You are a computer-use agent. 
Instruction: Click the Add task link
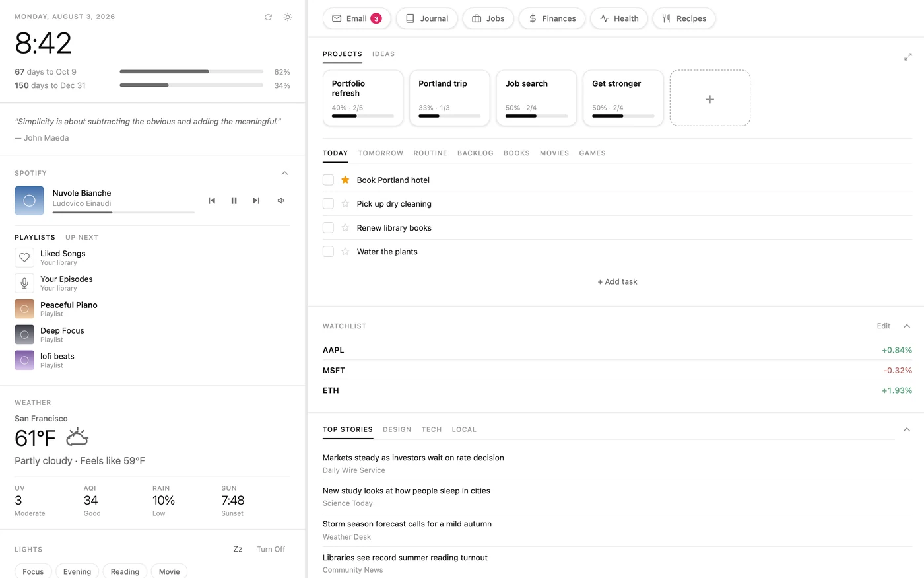click(x=617, y=282)
